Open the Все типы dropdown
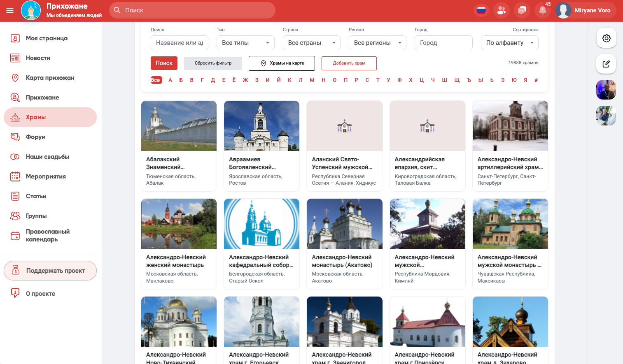This screenshot has height=364, width=623. click(x=245, y=43)
